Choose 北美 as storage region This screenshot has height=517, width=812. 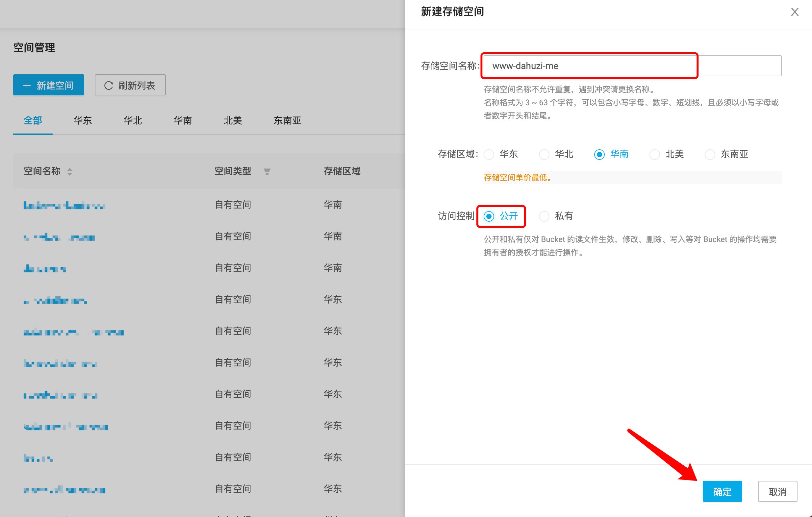click(654, 154)
